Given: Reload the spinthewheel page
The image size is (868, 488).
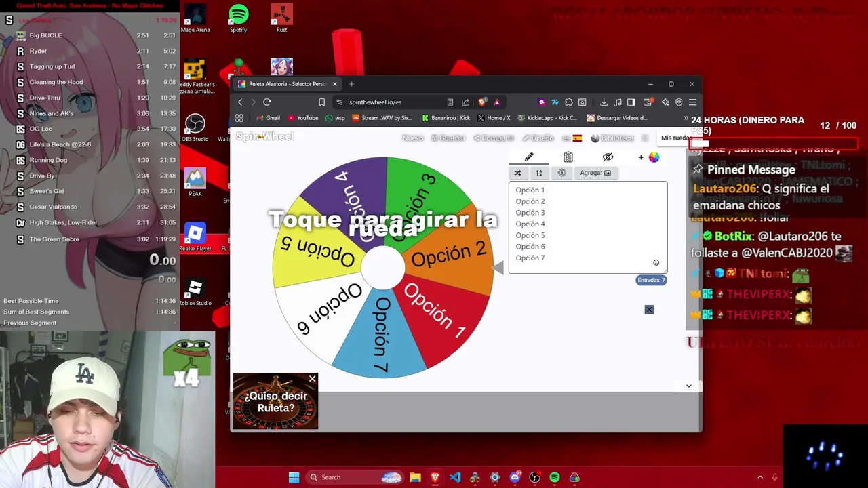Looking at the screenshot, I should click(267, 102).
